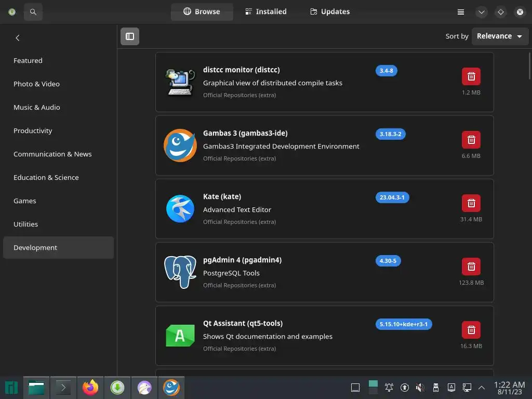Open Thunderbird in the taskbar

(144, 388)
